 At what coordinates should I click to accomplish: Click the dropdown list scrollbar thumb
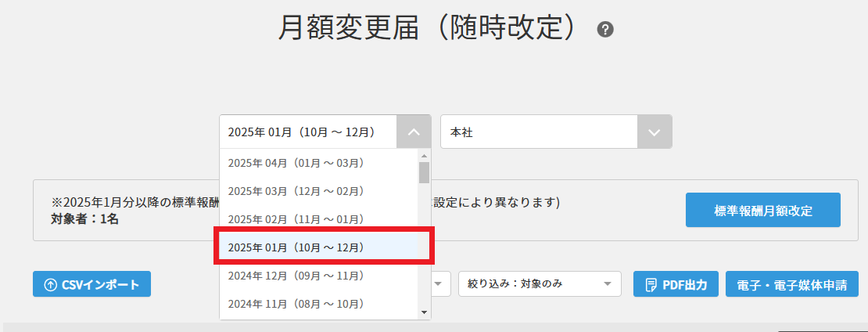click(x=424, y=172)
